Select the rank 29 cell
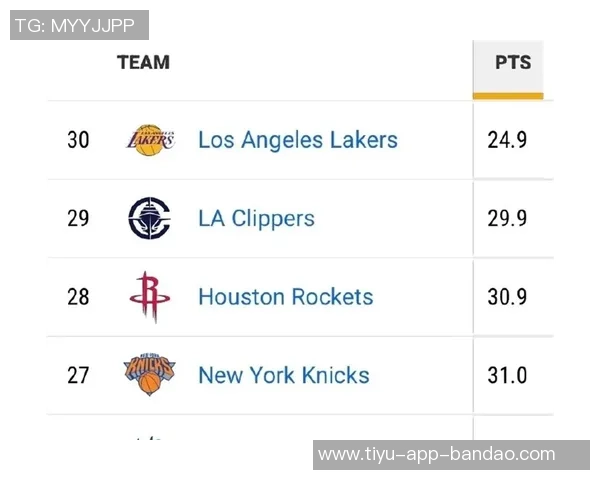Screen dimensions: 600x480 78,219
